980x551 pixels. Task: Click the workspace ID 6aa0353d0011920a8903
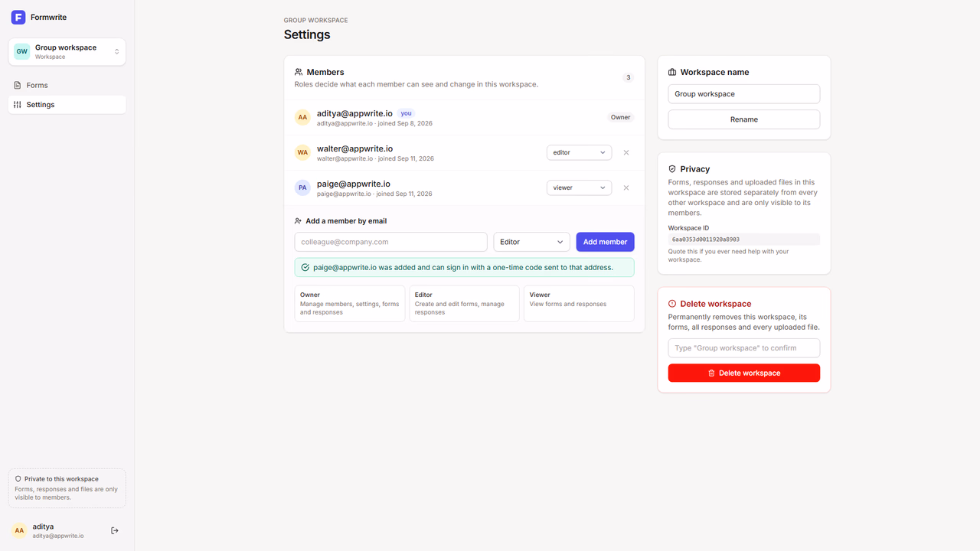(x=744, y=240)
